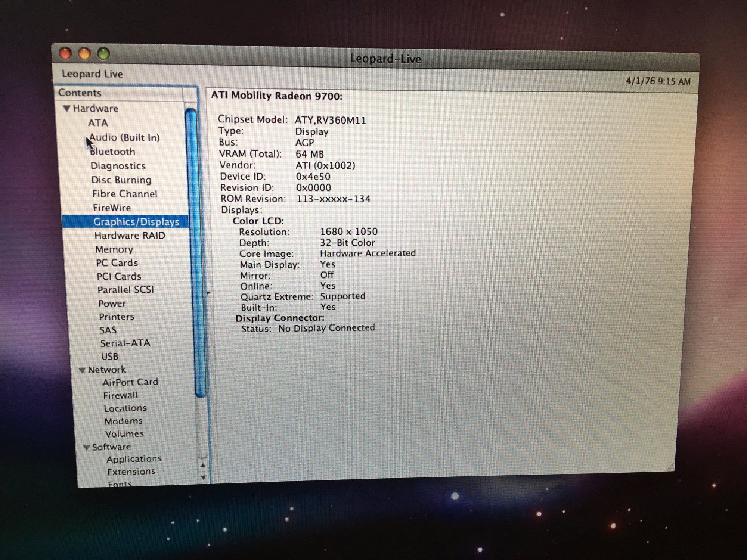Open the Bluetooth hardware entry
This screenshot has width=747, height=560.
[x=112, y=152]
